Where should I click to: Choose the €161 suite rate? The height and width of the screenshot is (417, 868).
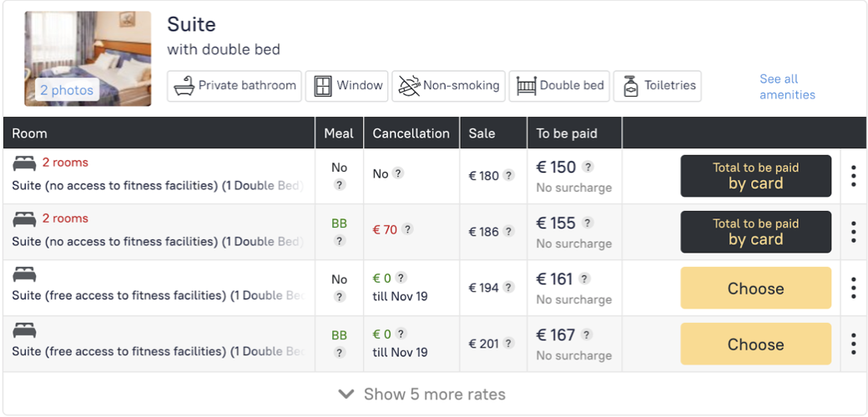tap(755, 289)
